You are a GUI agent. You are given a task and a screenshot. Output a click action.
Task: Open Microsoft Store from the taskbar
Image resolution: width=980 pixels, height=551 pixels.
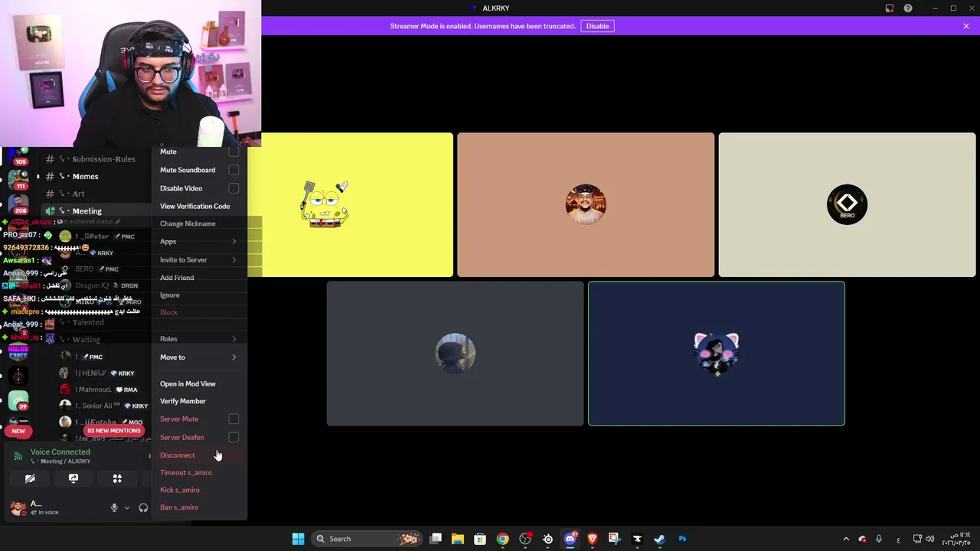tap(480, 539)
